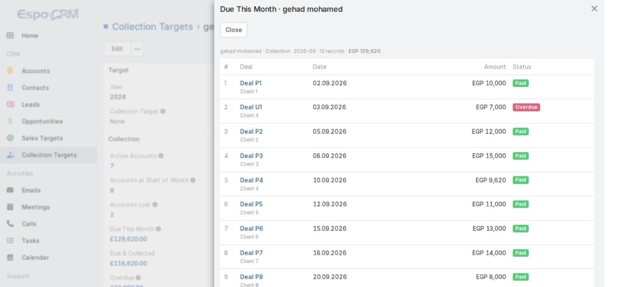Click the EspoCRM logo
Image resolution: width=644 pixels, height=287 pixels.
coord(48,14)
